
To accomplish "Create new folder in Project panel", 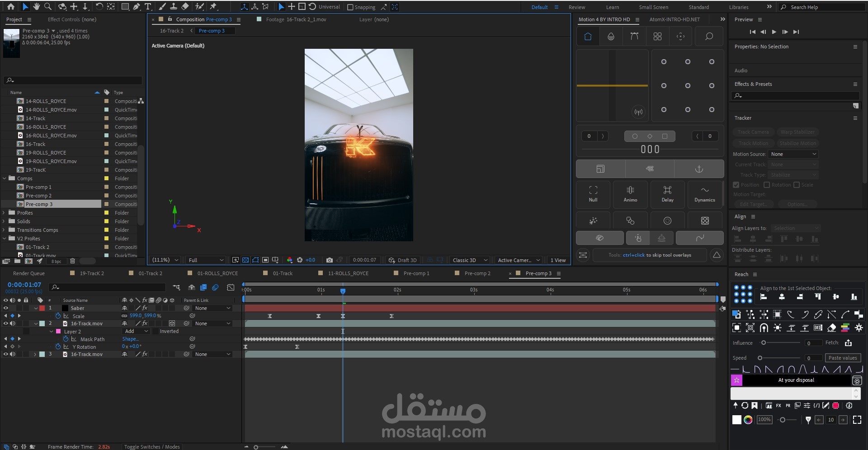I will click(17, 261).
